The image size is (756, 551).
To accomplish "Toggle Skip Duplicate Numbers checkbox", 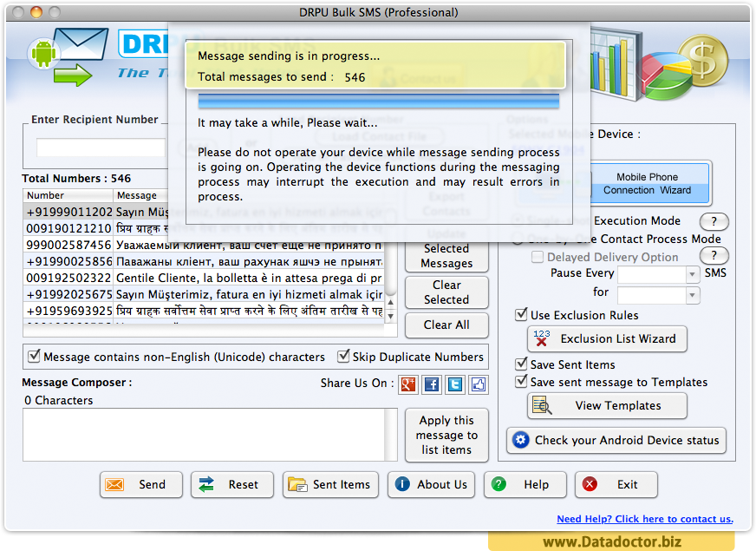I will pyautogui.click(x=343, y=356).
